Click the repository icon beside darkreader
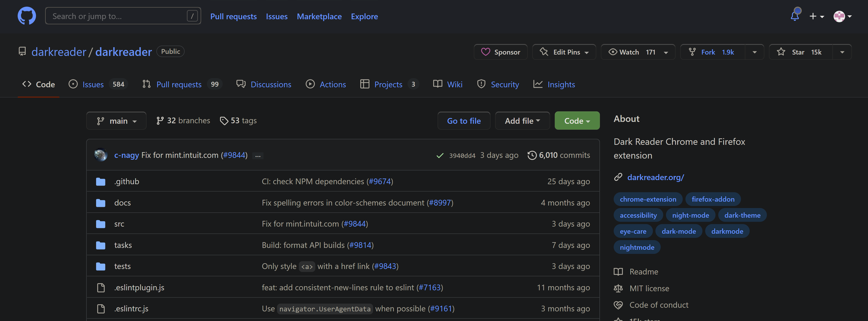The width and height of the screenshot is (868, 321). coord(22,52)
